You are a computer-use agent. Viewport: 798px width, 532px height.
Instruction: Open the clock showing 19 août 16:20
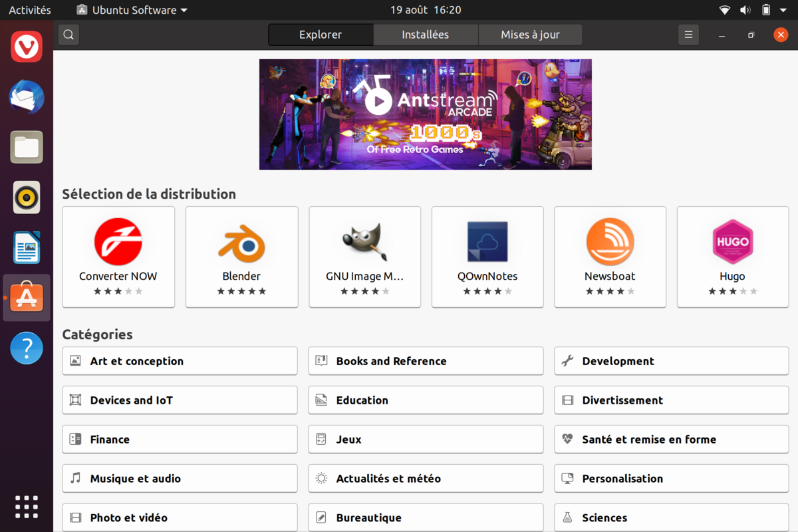[426, 10]
